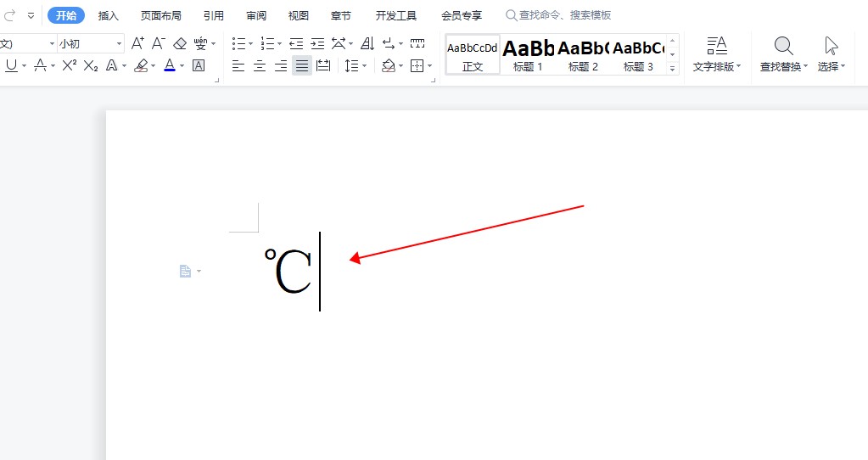Image resolution: width=868 pixels, height=460 pixels.
Task: Open the 文字排版 button
Action: (716, 54)
